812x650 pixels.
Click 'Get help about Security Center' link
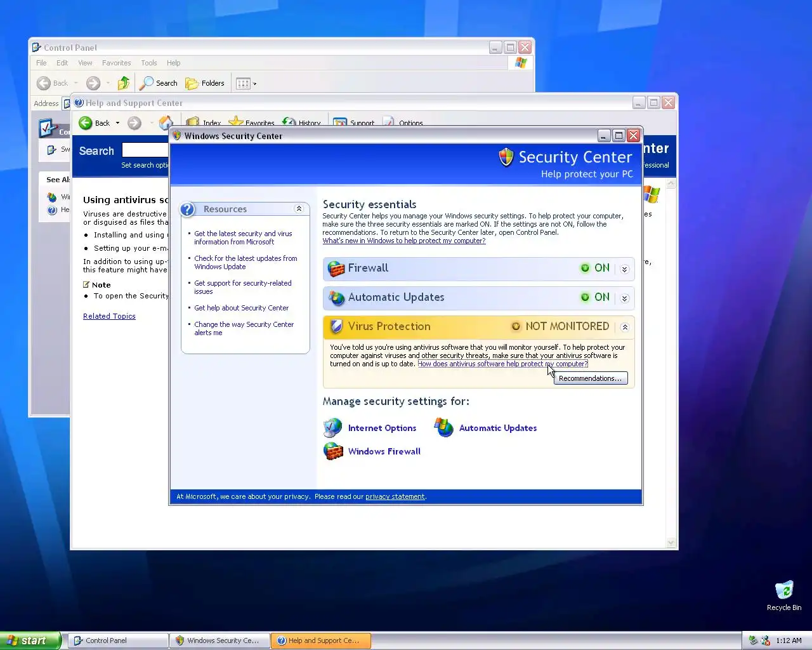(241, 308)
